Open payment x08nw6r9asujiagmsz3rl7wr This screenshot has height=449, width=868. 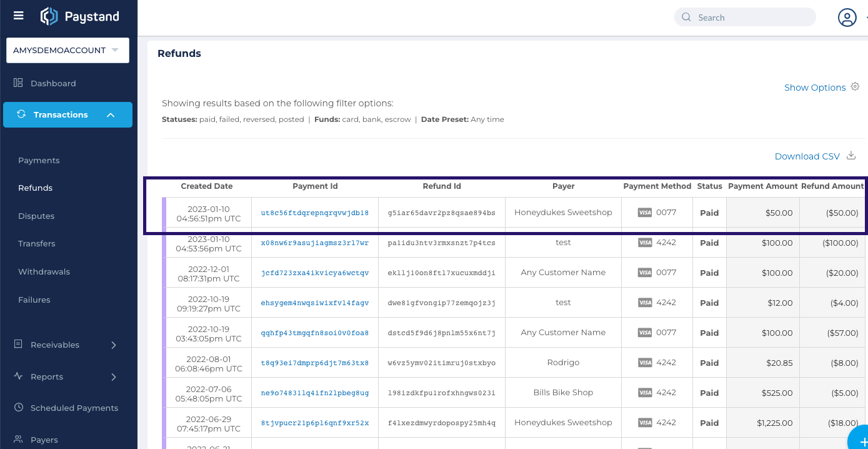coord(315,243)
